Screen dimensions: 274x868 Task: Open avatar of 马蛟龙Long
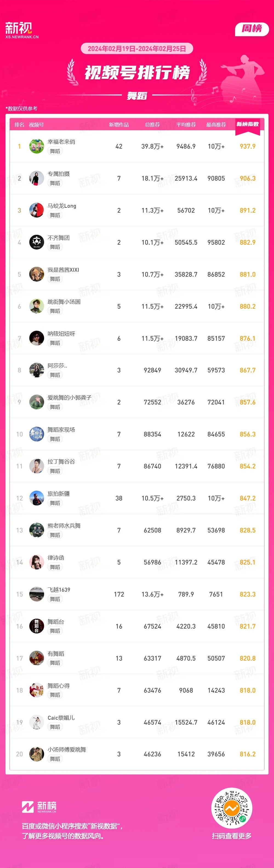pyautogui.click(x=36, y=210)
